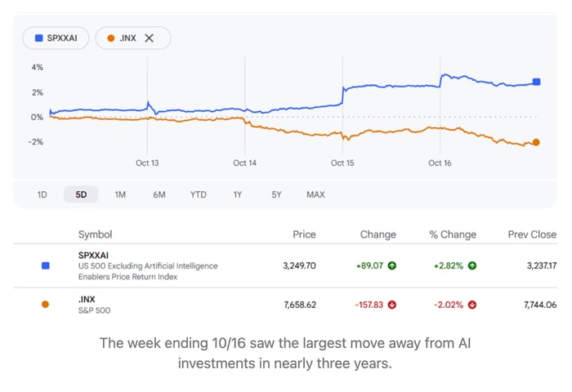Image resolution: width=572 pixels, height=392 pixels.
Task: Click the orange dot icon in .INX row
Action: (45, 304)
